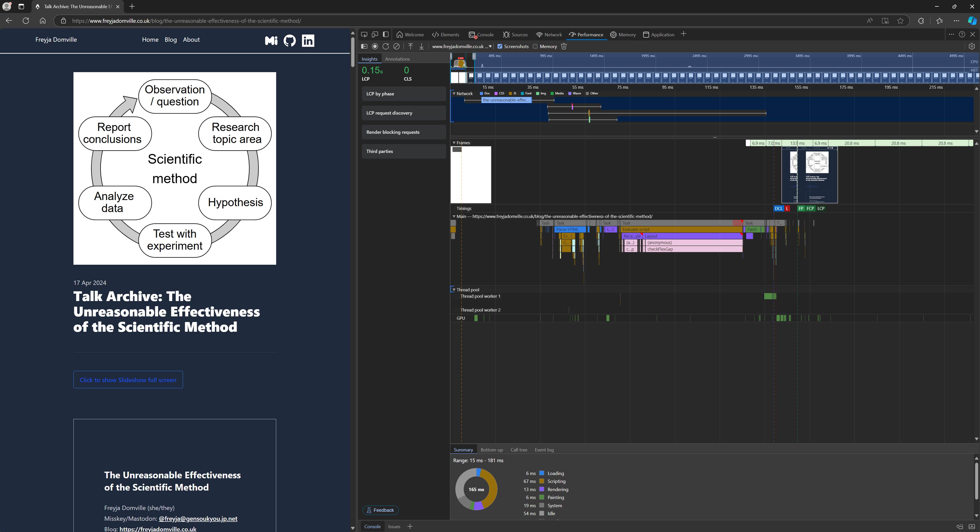
Task: Click record and reload page icon
Action: pos(385,46)
